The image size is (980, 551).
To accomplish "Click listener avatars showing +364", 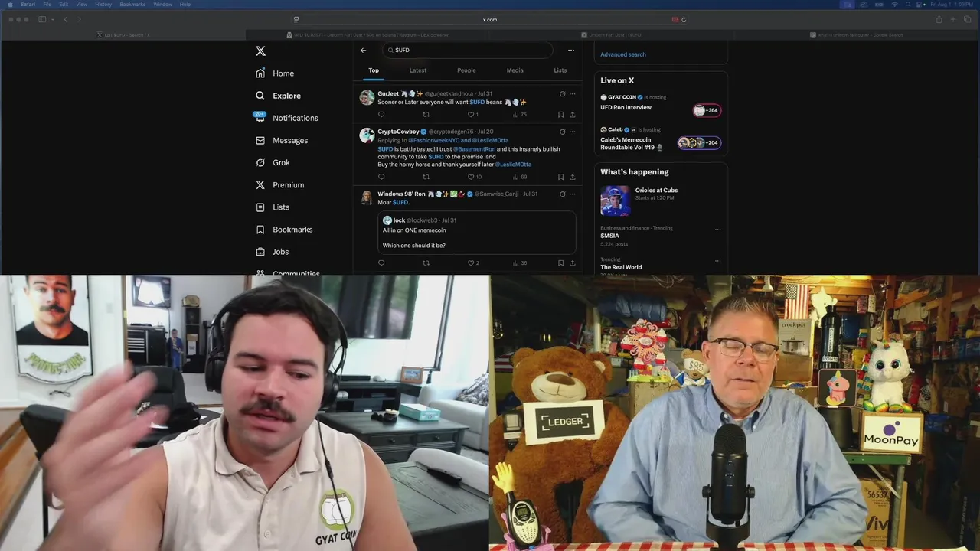I will coord(707,110).
